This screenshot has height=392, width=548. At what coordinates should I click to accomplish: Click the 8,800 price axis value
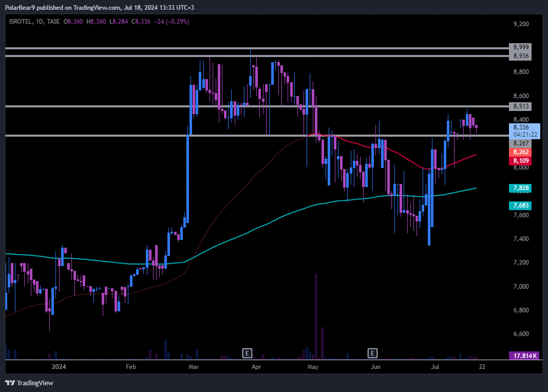[521, 72]
